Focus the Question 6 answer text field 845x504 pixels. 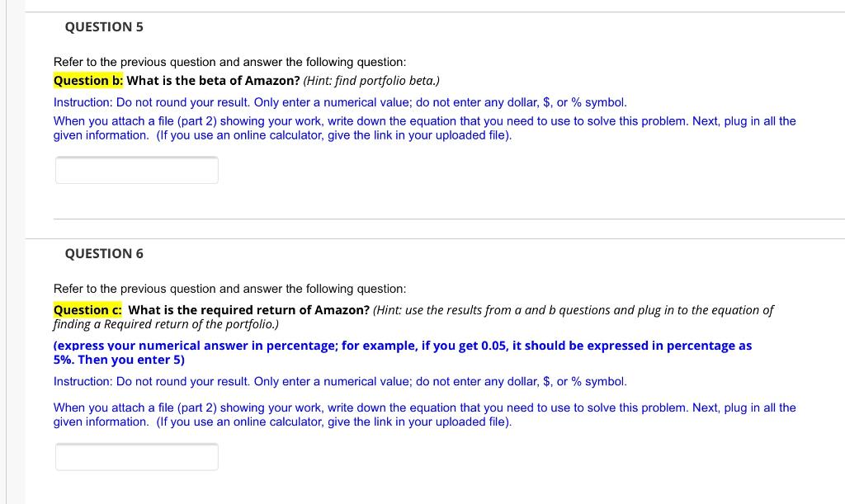point(137,456)
